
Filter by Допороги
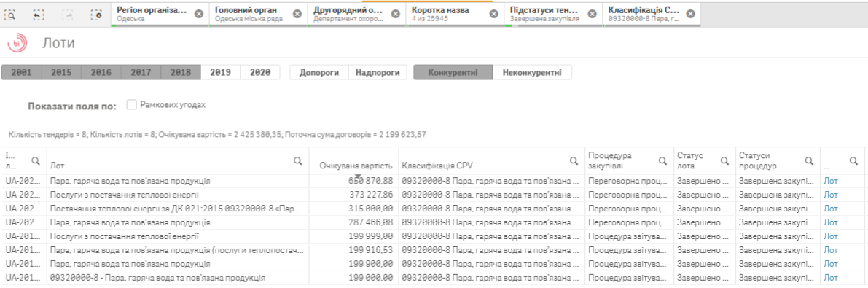319,73
